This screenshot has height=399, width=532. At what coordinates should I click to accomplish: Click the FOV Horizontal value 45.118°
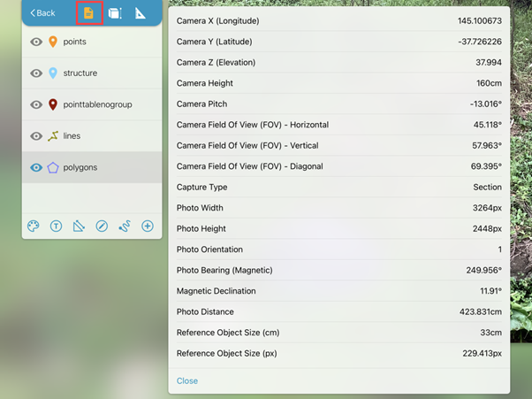488,125
